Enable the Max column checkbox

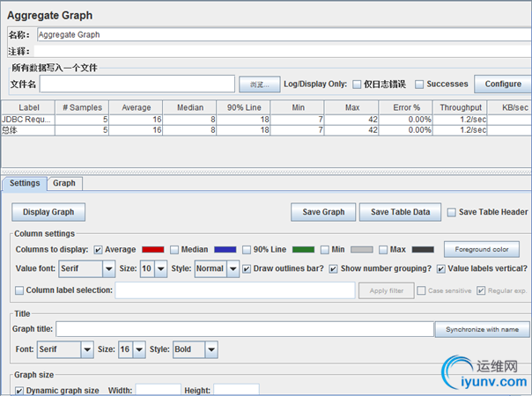click(383, 250)
